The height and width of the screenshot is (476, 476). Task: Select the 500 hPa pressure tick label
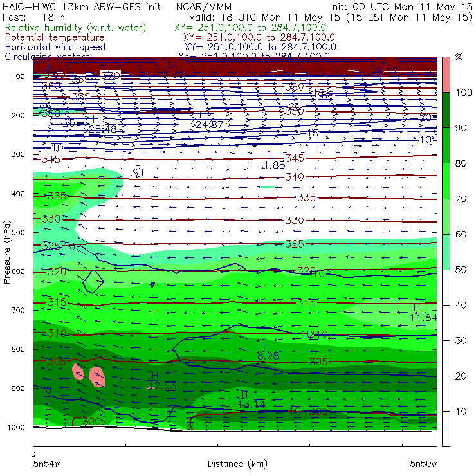(x=18, y=232)
